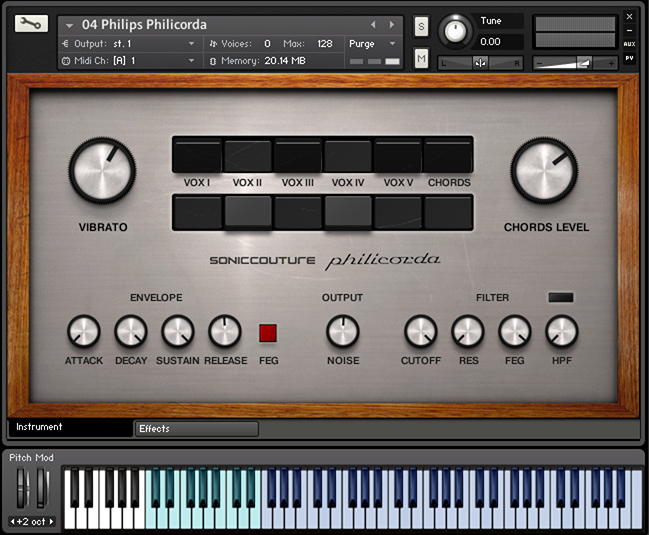Click the filter CUTOFF knob

(x=421, y=331)
